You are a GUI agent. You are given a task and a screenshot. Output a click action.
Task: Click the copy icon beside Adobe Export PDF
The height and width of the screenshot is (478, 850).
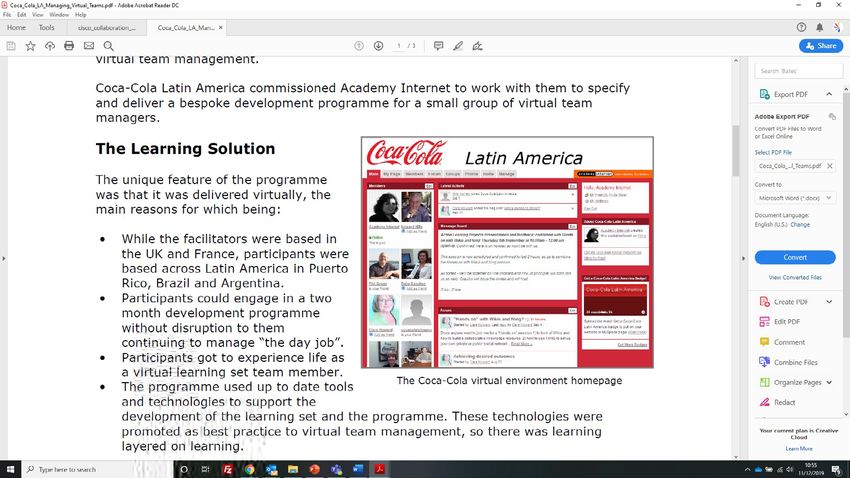[832, 117]
